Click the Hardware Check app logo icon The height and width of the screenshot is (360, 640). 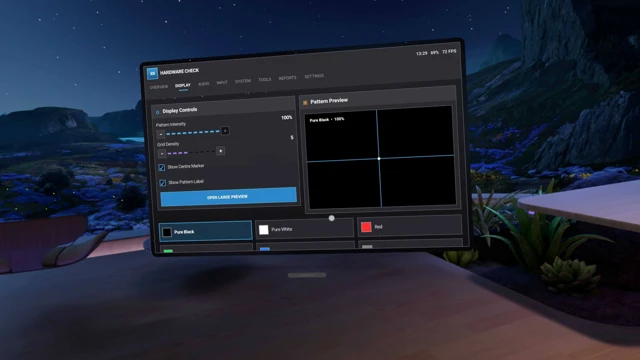[152, 73]
